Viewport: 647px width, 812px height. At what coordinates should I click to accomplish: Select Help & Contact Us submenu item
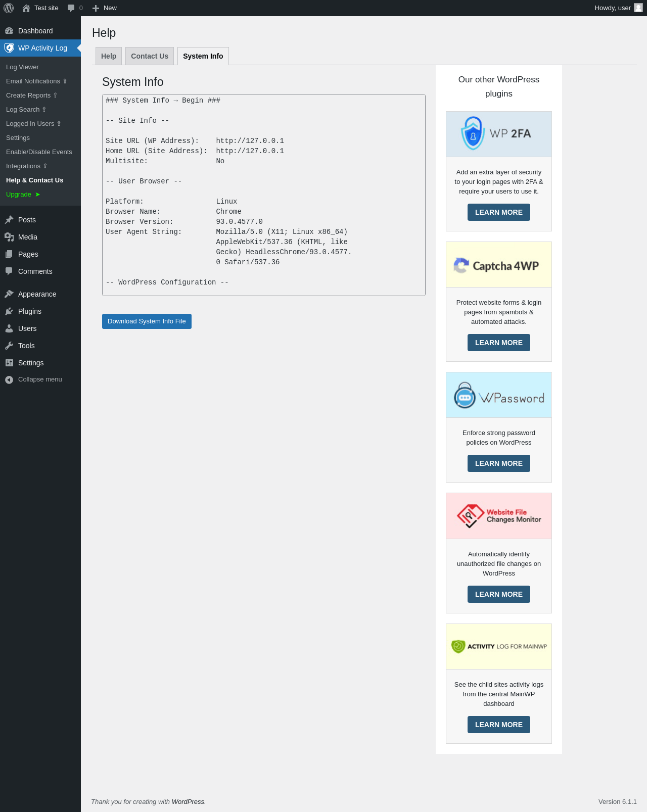point(34,180)
